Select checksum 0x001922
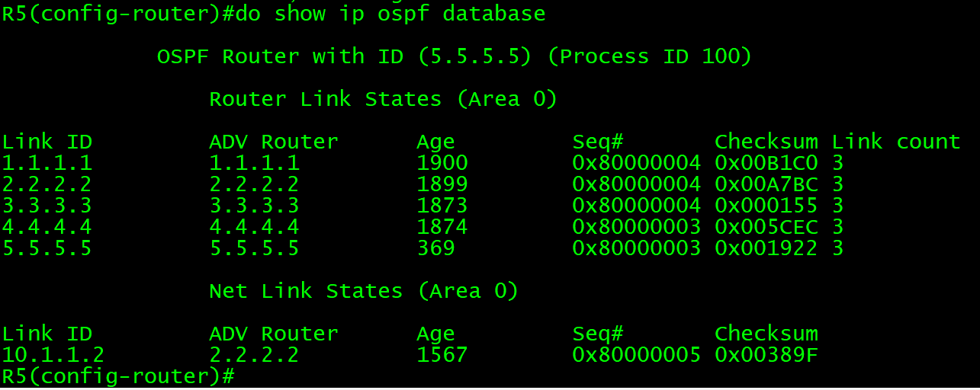The height and width of the screenshot is (390, 980). (x=766, y=248)
